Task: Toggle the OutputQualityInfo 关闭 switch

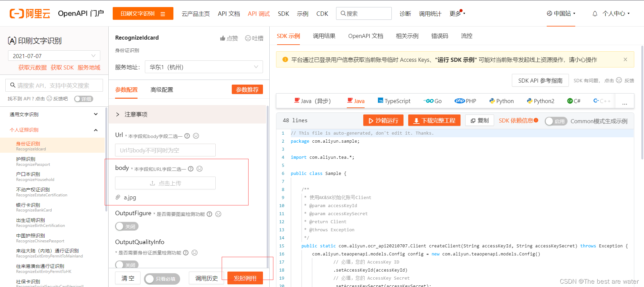Action: click(126, 265)
